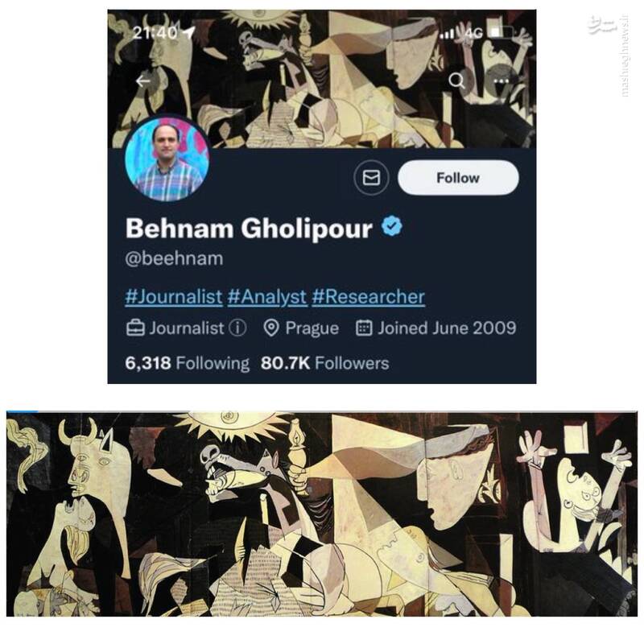
Task: Open the #Analyst hashtag link
Action: click(x=267, y=296)
